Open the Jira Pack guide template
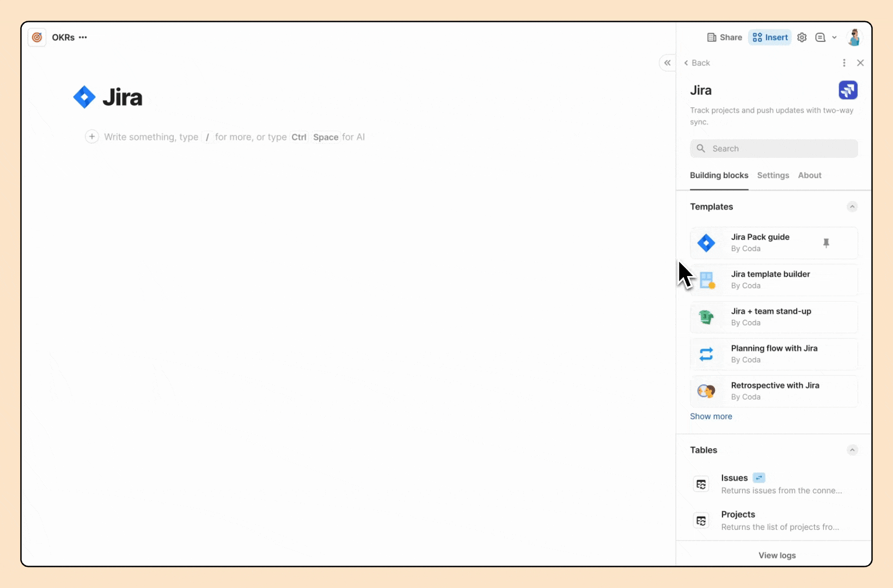 [774, 243]
